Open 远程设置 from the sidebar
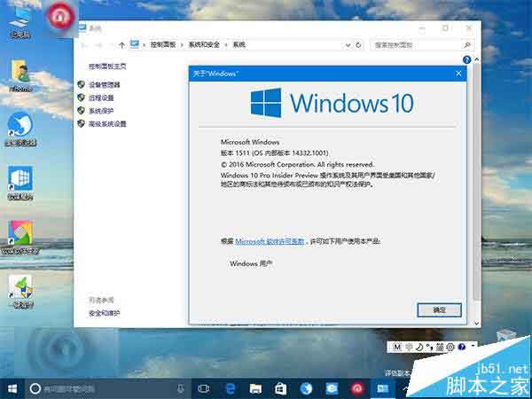 pos(101,98)
